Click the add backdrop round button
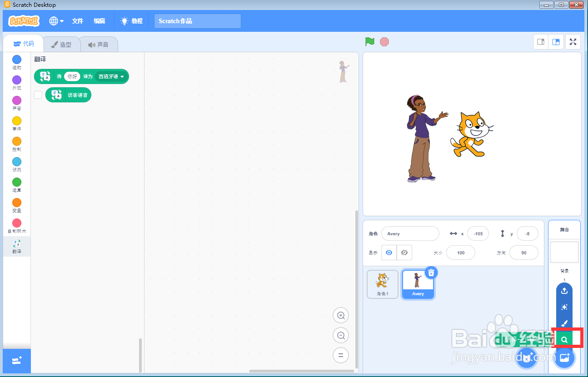 pyautogui.click(x=564, y=358)
